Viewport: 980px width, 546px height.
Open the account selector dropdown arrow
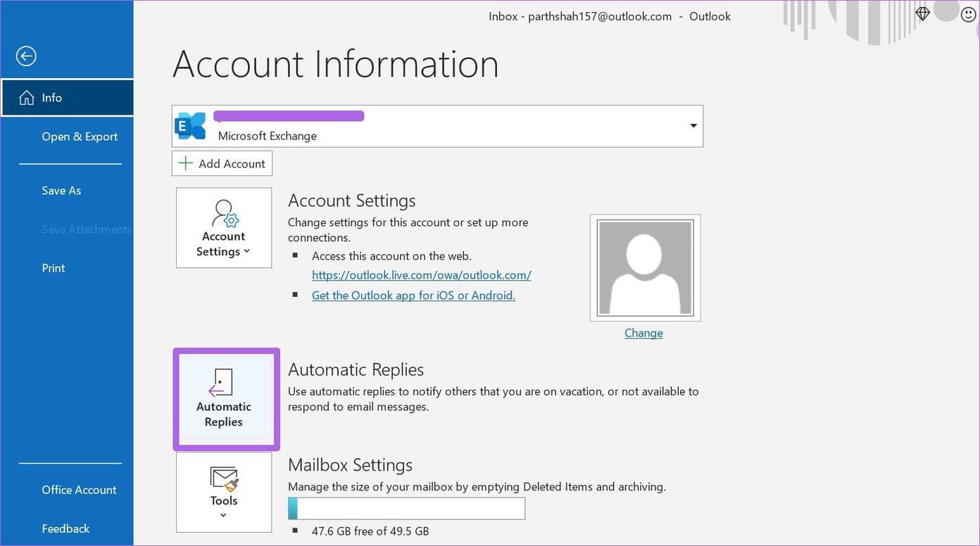(x=693, y=126)
